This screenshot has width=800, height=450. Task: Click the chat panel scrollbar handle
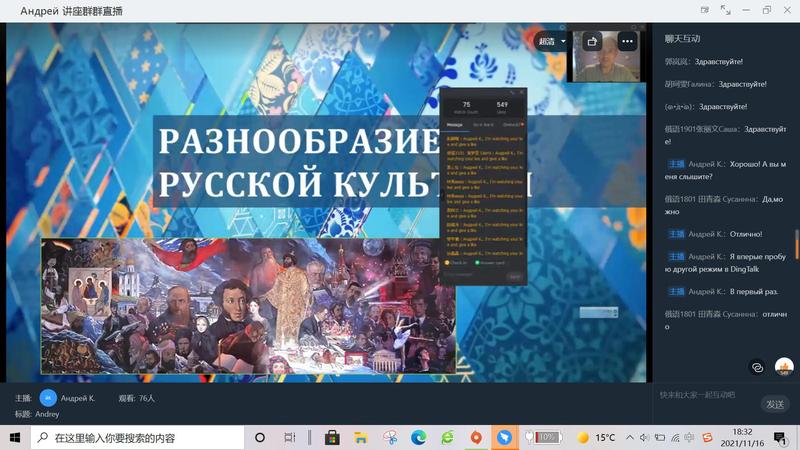pyautogui.click(x=796, y=245)
